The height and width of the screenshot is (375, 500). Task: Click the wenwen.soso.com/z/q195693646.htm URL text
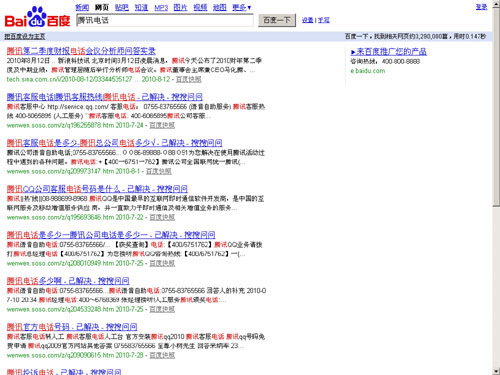pyautogui.click(x=60, y=217)
